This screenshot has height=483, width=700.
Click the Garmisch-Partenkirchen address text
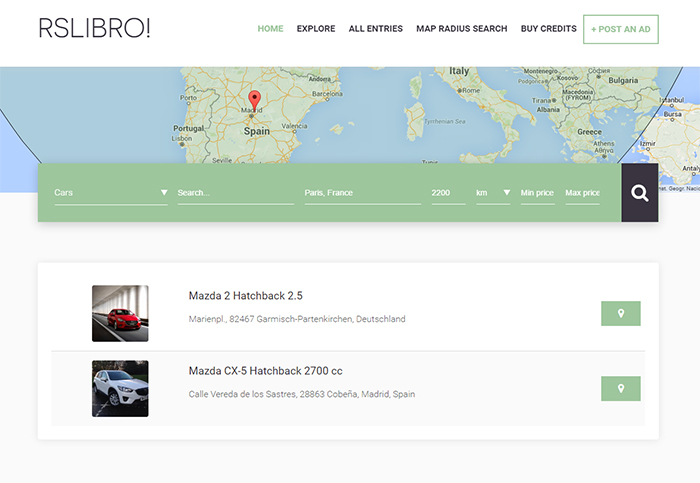[297, 319]
